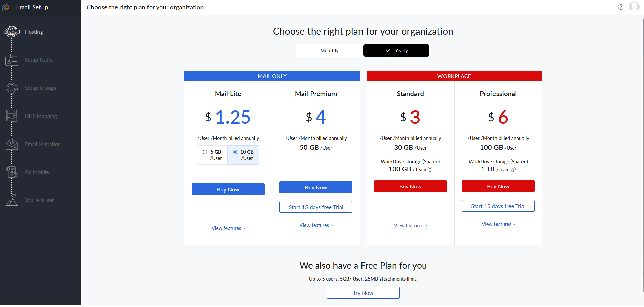Click info icon beside 100 GB /Team
This screenshot has width=644, height=307.
(430, 169)
